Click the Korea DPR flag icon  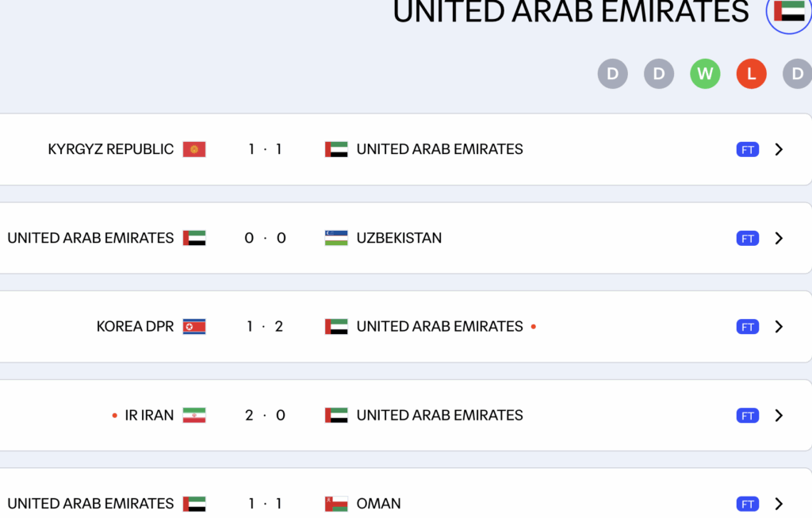click(x=194, y=327)
